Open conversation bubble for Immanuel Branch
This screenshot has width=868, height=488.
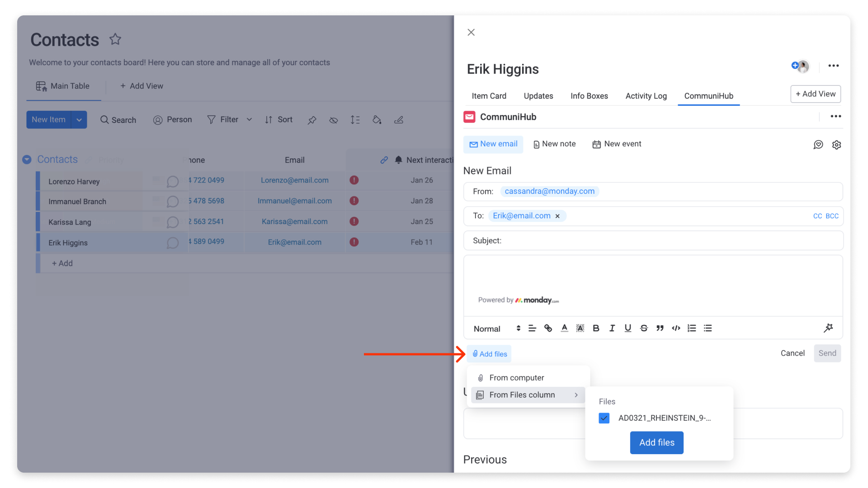click(172, 202)
